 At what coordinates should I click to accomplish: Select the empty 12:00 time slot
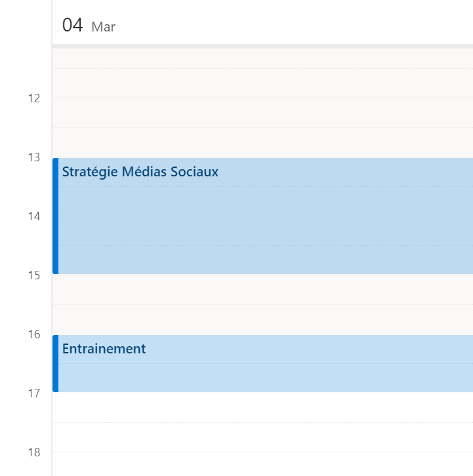tap(262, 113)
